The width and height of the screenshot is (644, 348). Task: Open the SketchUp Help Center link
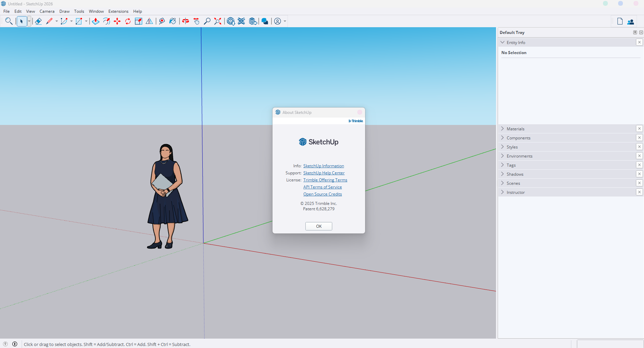pos(324,173)
